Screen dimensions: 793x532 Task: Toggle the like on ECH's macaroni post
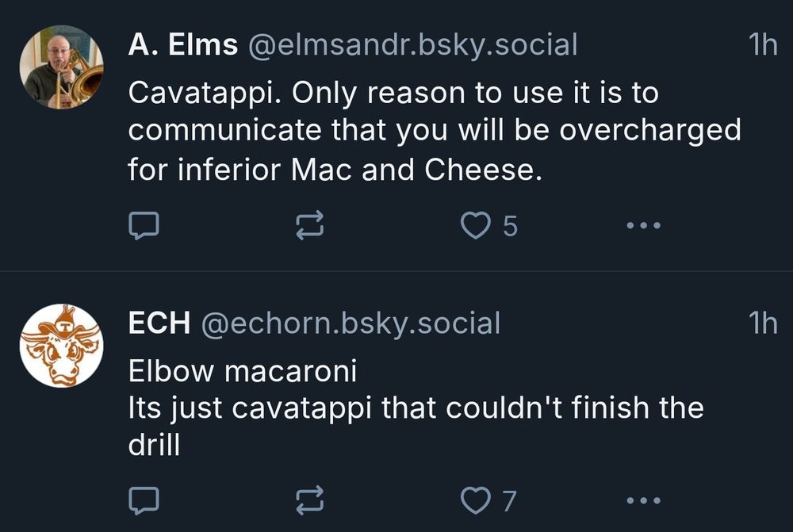pyautogui.click(x=476, y=499)
